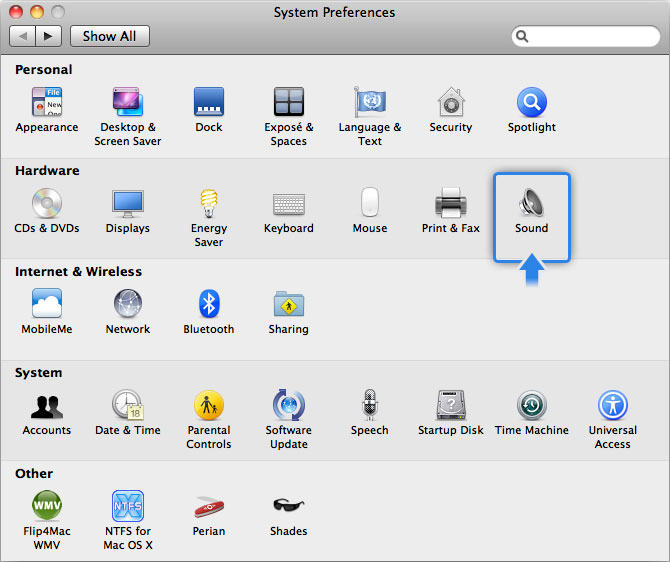This screenshot has height=562, width=670.
Task: Click the Show All button
Action: (x=110, y=36)
